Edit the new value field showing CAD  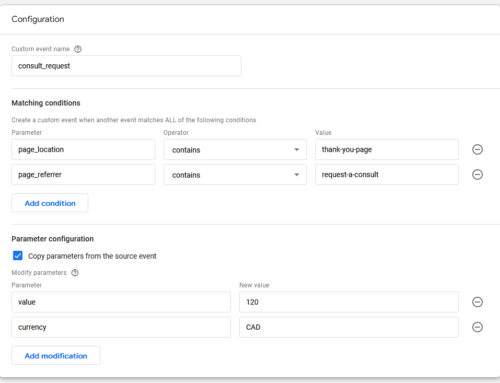(x=349, y=327)
